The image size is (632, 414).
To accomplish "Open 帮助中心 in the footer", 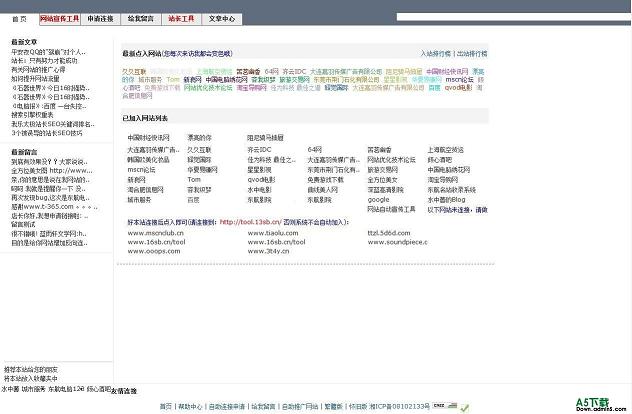I will pos(189,406).
